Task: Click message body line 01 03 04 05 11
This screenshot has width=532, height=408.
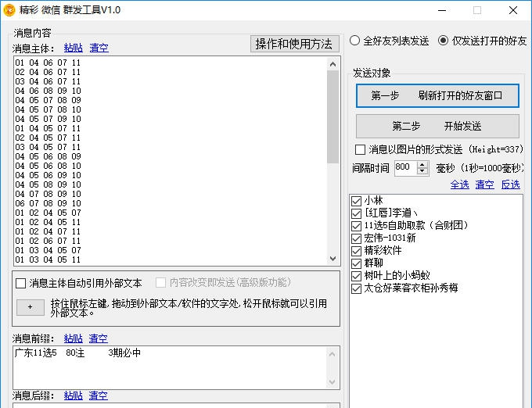Action: pyautogui.click(x=48, y=259)
